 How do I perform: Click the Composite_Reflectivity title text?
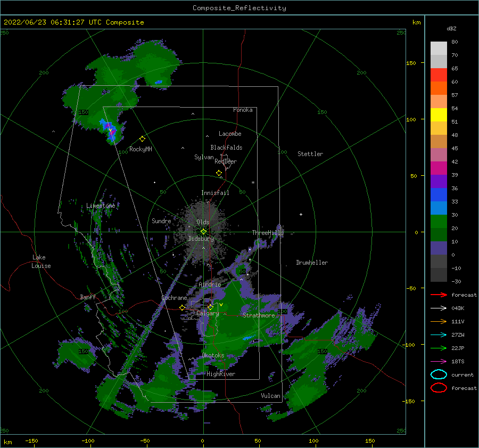click(x=239, y=8)
